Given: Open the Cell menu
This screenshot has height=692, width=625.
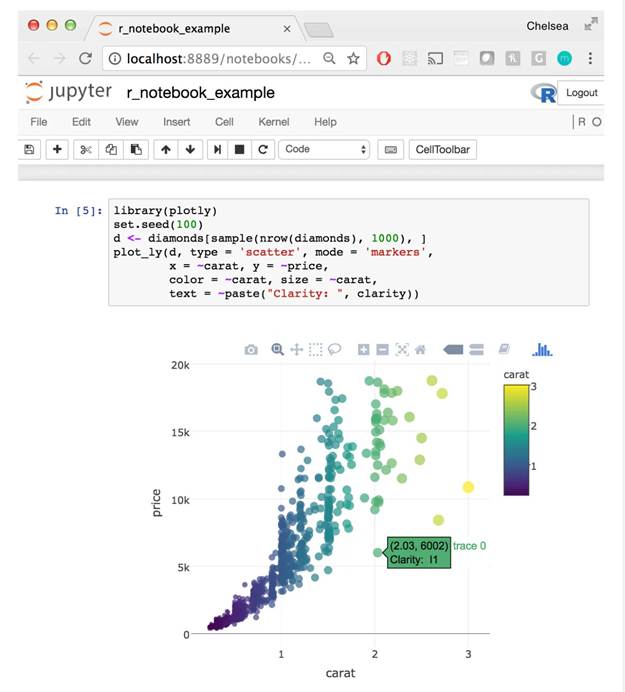Looking at the screenshot, I should point(224,122).
